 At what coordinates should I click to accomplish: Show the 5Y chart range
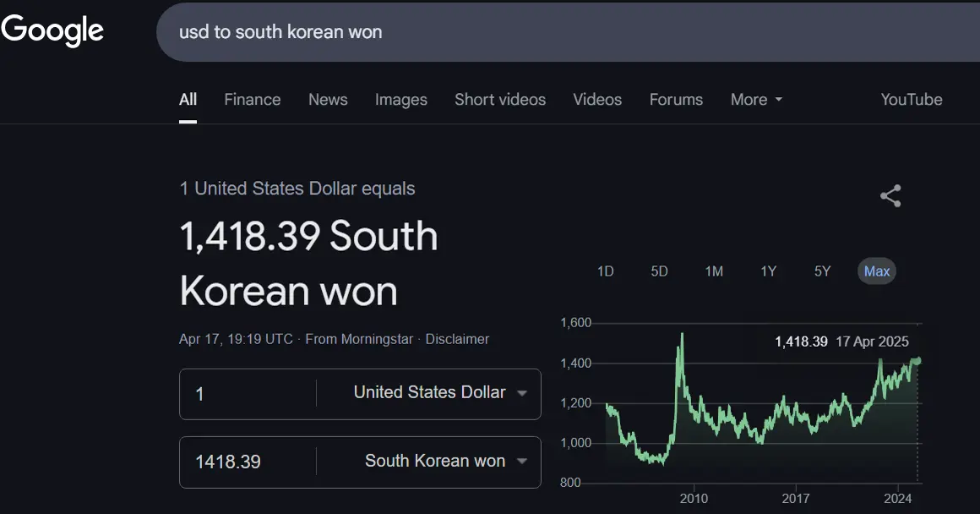click(822, 271)
